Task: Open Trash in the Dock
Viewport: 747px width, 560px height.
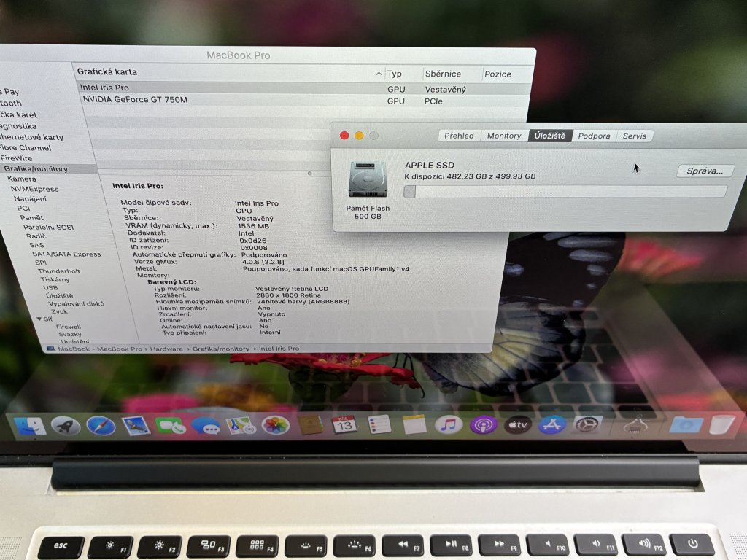Action: coord(721,424)
